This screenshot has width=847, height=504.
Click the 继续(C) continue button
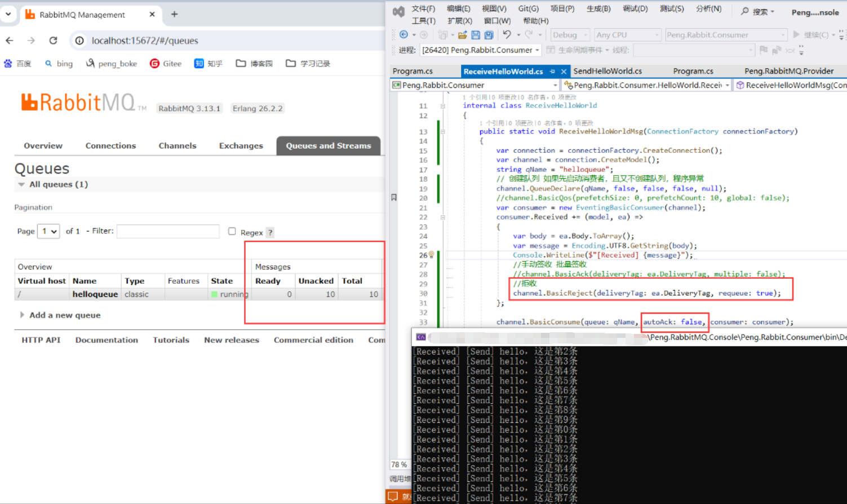[811, 35]
